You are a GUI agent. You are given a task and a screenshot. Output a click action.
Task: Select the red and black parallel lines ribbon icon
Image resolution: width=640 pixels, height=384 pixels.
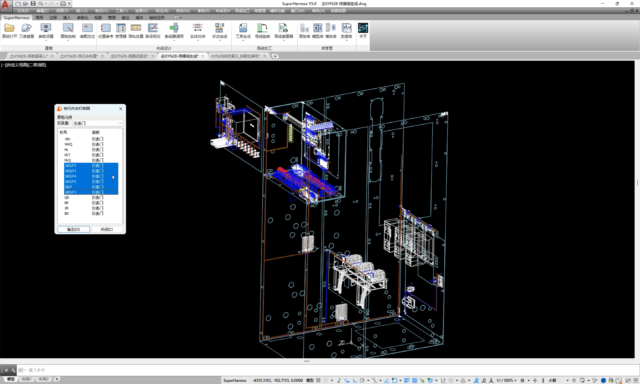198,28
